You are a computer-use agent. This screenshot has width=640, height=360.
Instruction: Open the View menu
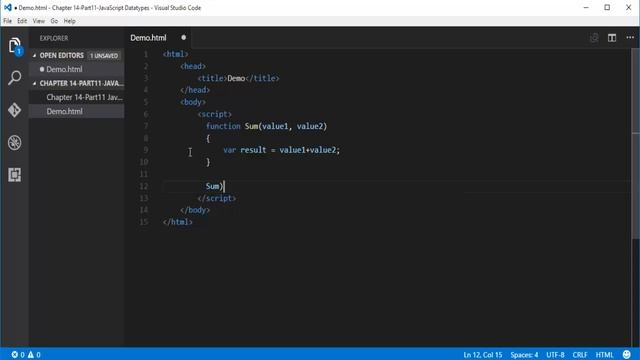pos(39,21)
